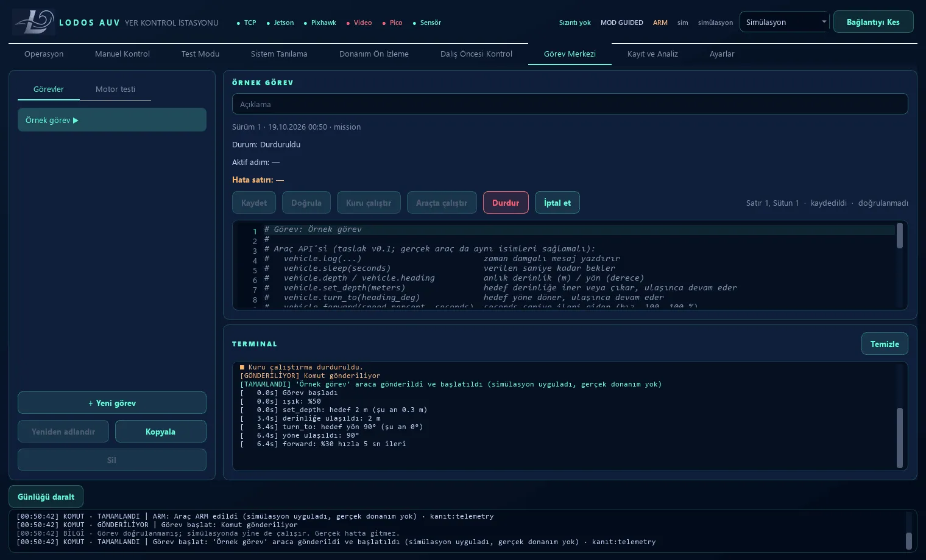Select Dalış Öncesi Kontrol tab

pyautogui.click(x=476, y=54)
